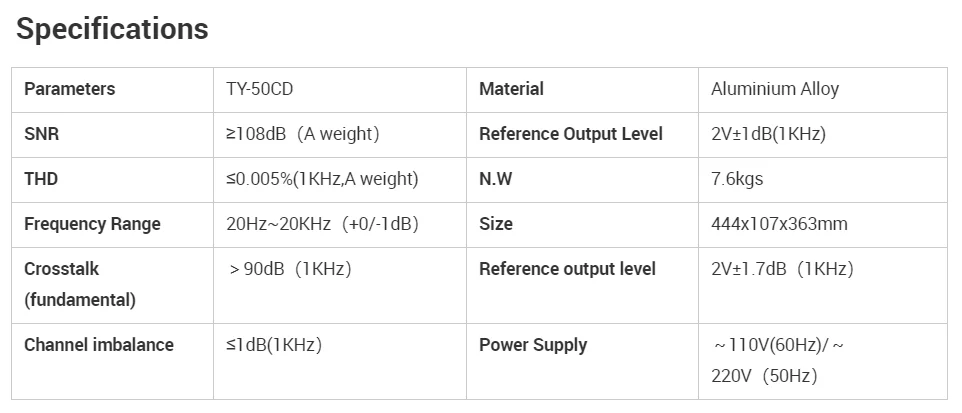Select the Parameters header cell
The height and width of the screenshot is (413, 962).
tap(69, 89)
